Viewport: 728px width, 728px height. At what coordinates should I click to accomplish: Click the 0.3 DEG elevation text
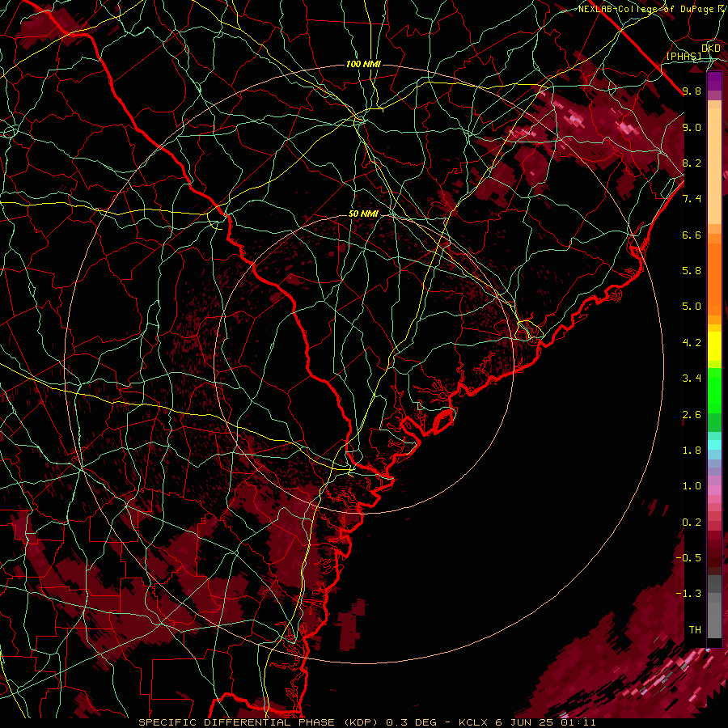click(412, 722)
